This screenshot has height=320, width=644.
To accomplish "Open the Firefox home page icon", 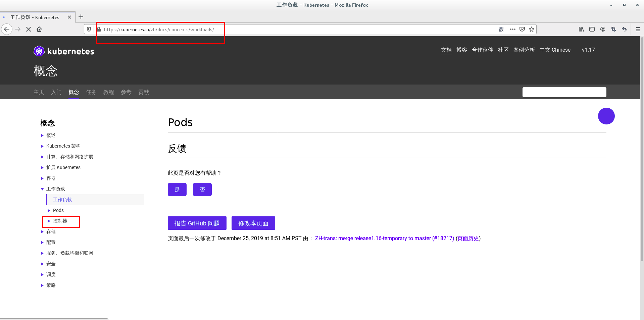I will coord(39,29).
